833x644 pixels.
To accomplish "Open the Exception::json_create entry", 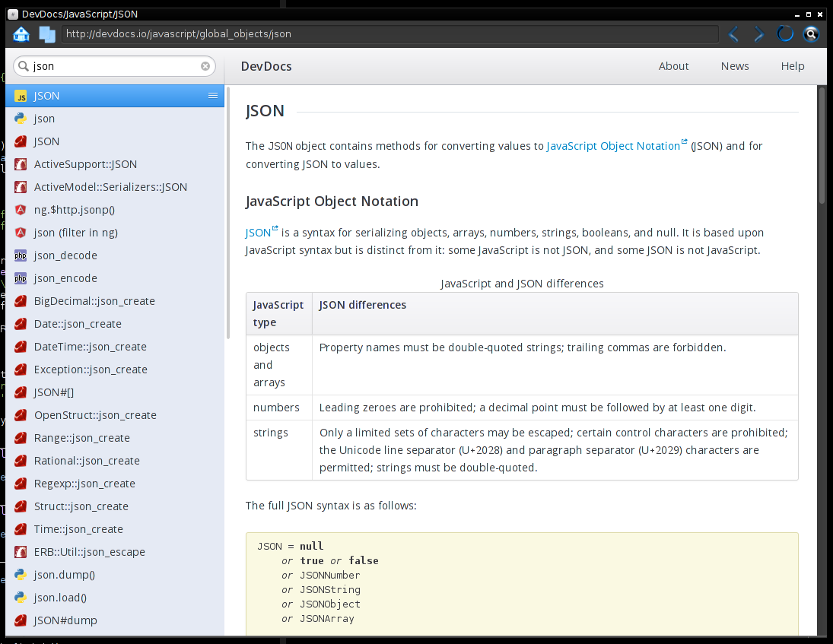I will [115, 370].
